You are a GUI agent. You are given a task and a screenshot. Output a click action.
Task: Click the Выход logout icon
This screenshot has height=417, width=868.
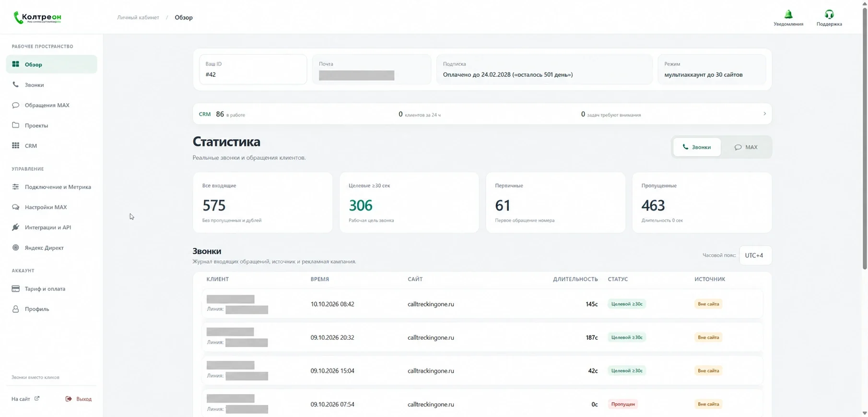point(69,399)
